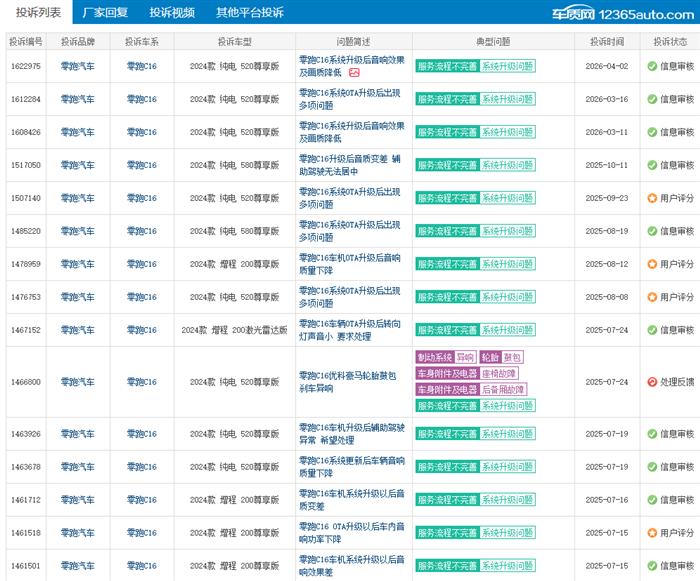Click the green check status icon for complaint 1608426
This screenshot has height=581, width=700.
[652, 132]
